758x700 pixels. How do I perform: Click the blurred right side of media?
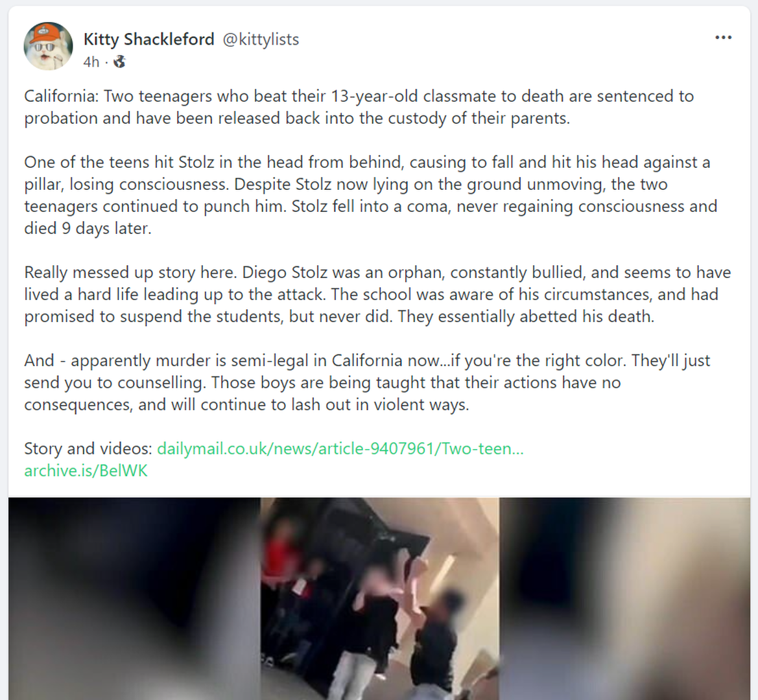pyautogui.click(x=624, y=599)
